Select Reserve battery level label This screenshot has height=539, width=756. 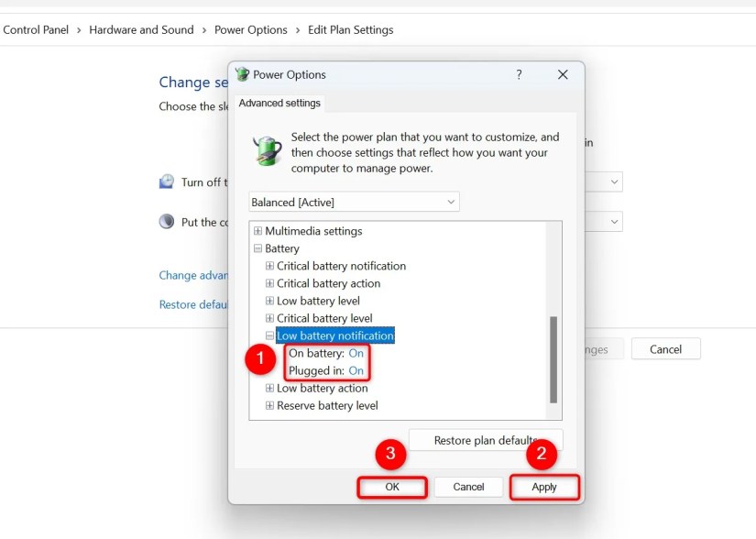[327, 405]
